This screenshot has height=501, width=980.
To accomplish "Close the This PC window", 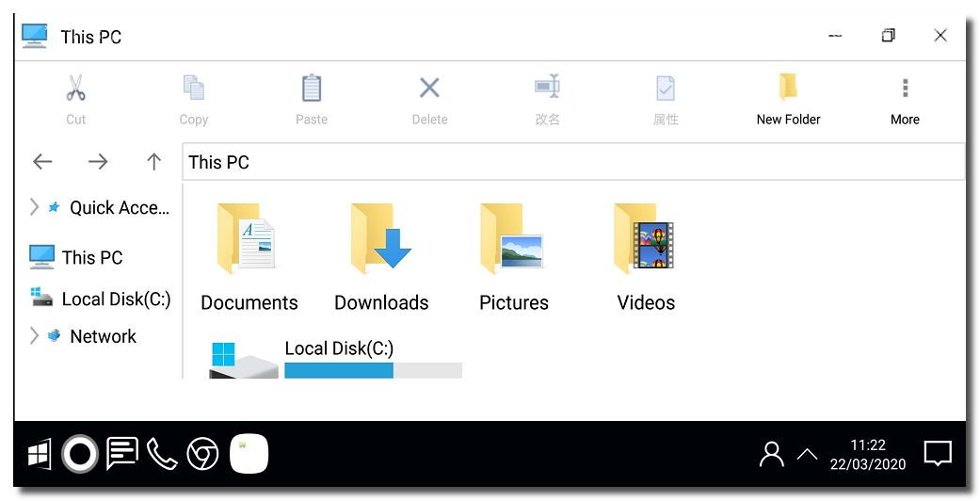I will [x=940, y=36].
